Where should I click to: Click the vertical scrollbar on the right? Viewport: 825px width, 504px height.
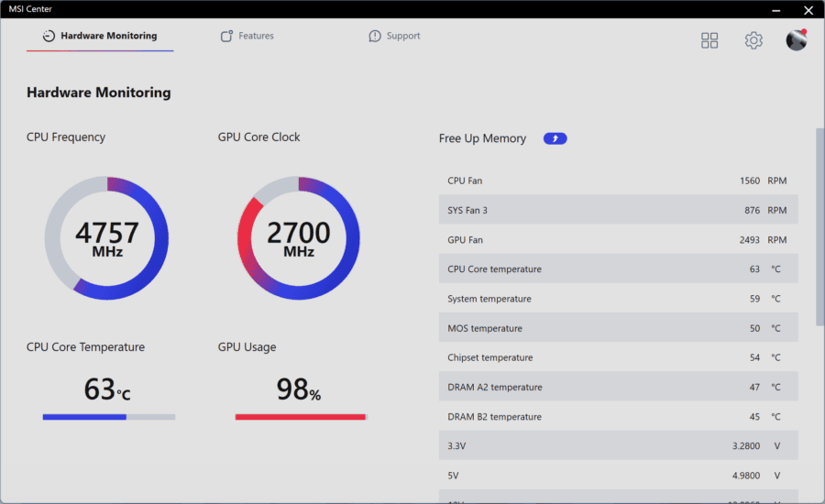tap(819, 226)
